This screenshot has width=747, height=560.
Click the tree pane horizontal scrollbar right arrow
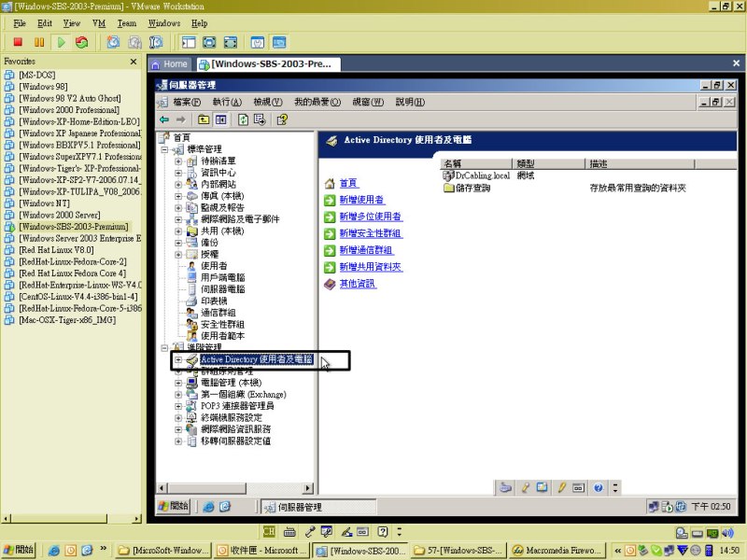308,488
